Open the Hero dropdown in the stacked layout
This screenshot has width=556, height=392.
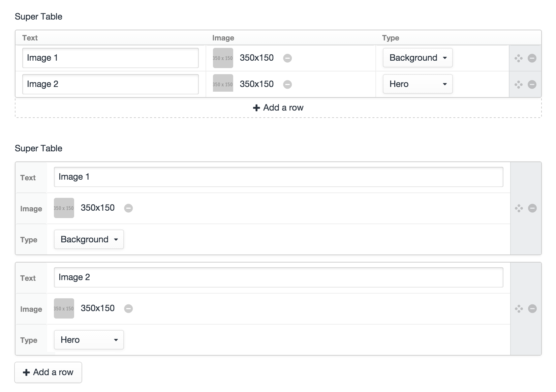click(89, 340)
